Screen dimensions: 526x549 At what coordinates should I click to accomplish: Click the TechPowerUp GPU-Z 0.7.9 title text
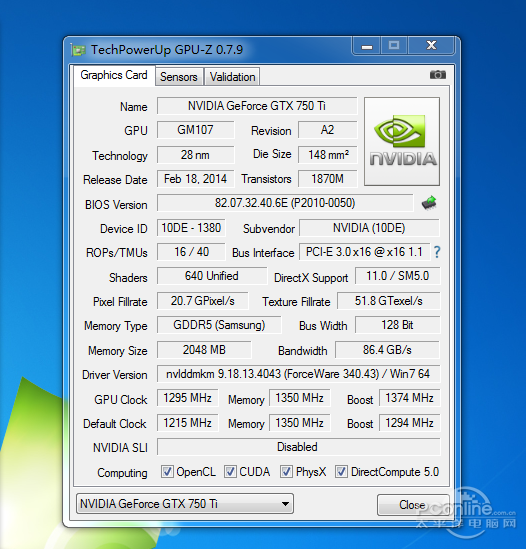click(x=167, y=50)
